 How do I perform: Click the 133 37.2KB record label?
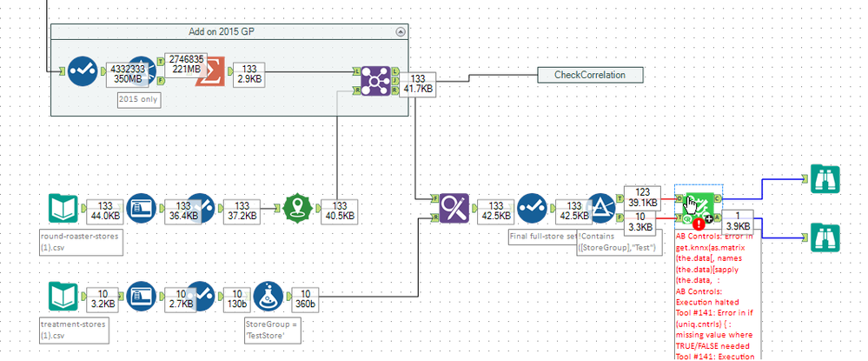point(241,211)
